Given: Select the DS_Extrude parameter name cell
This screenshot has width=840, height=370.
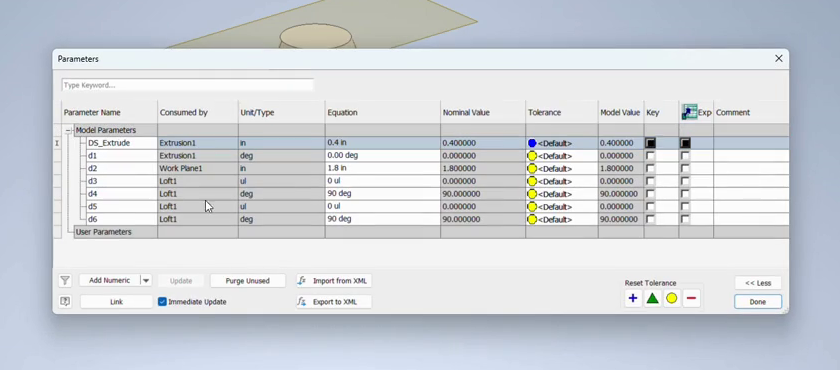Looking at the screenshot, I should point(122,143).
